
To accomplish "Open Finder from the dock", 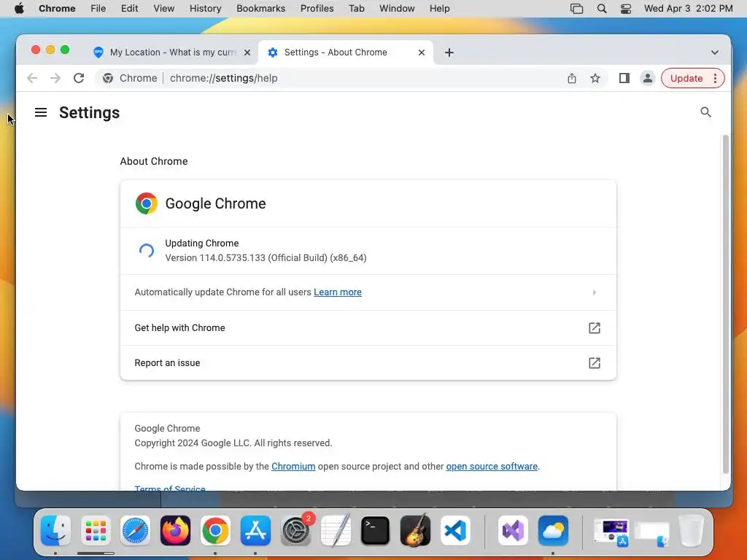I will [x=55, y=531].
